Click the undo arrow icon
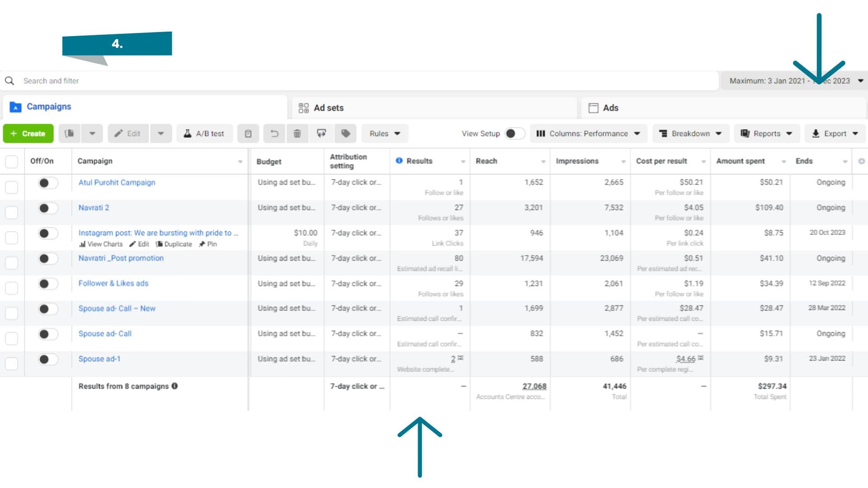The image size is (868, 488). [274, 133]
